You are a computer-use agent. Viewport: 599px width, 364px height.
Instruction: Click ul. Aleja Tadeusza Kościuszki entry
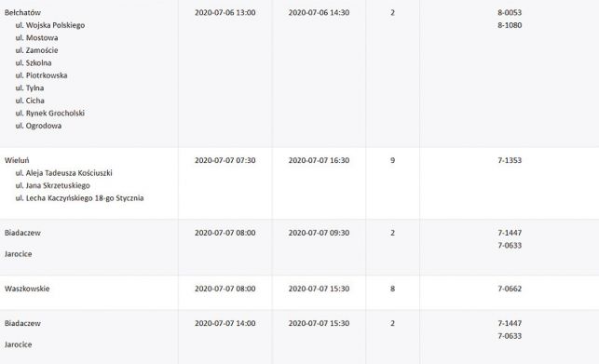pyautogui.click(x=63, y=173)
